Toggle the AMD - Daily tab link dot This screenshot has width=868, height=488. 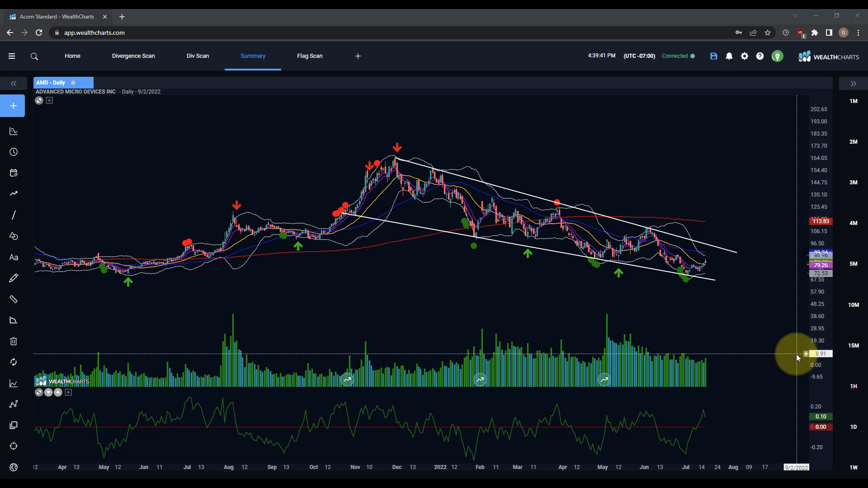point(73,83)
